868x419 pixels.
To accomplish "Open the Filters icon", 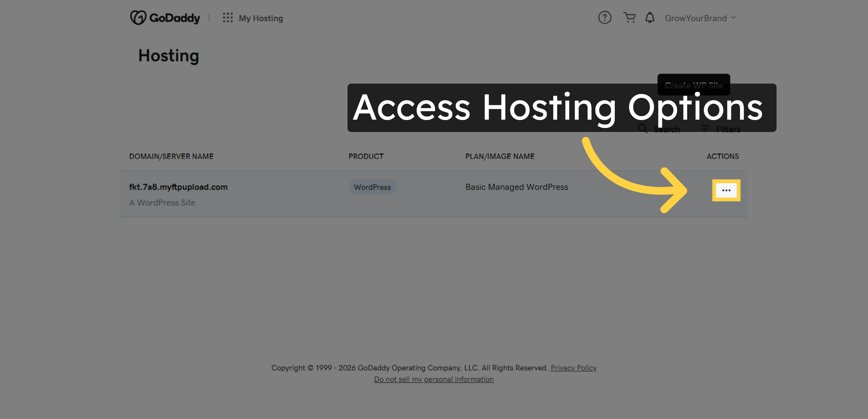I will pos(705,129).
